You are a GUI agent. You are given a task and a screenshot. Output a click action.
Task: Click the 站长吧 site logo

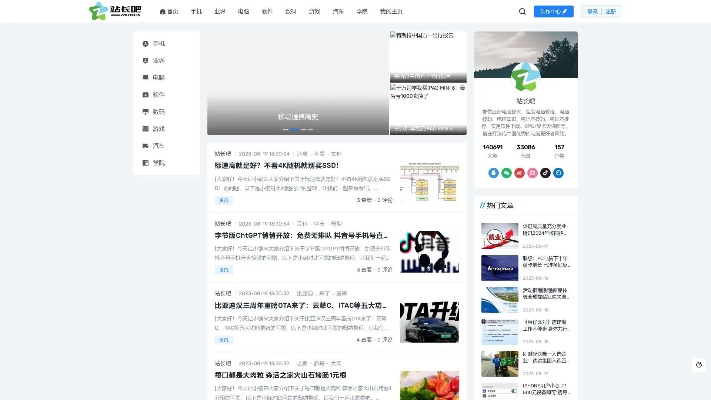click(115, 11)
